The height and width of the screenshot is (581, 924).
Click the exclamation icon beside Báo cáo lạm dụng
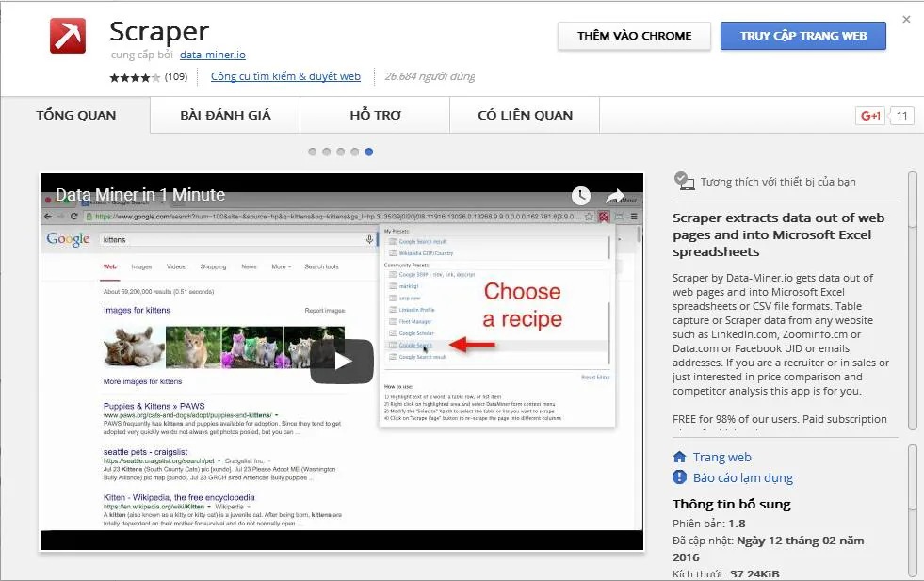(679, 476)
